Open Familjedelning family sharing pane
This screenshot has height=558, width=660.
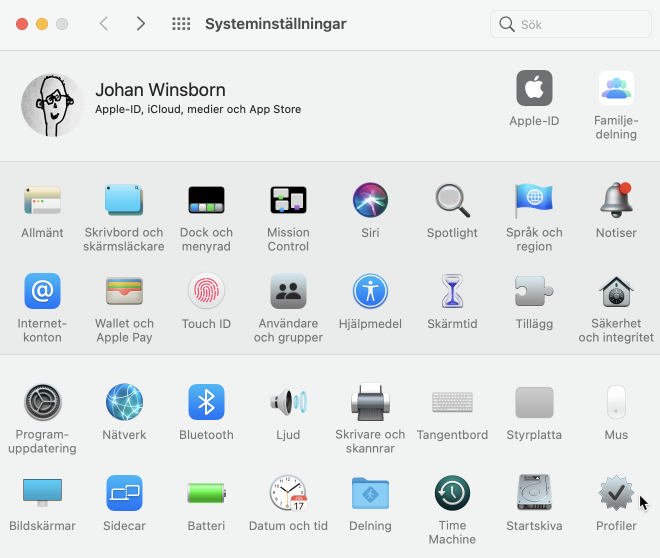(x=616, y=88)
